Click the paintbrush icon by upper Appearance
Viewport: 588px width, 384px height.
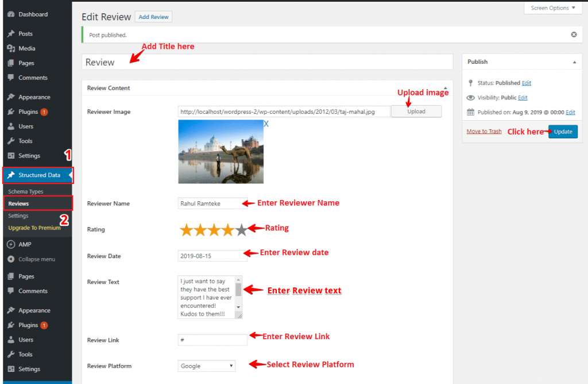(11, 97)
